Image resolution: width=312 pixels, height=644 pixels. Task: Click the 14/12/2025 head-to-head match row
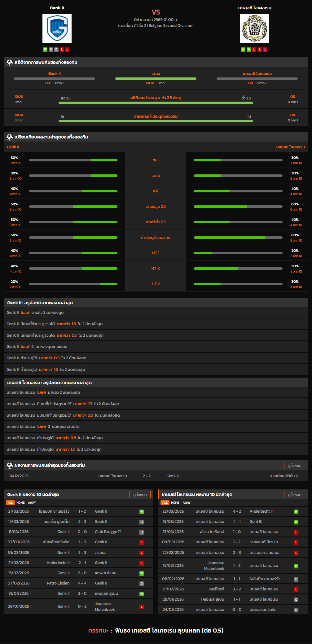click(156, 476)
